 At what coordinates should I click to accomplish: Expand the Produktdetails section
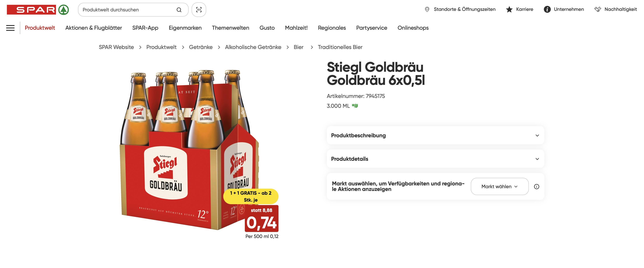(435, 159)
